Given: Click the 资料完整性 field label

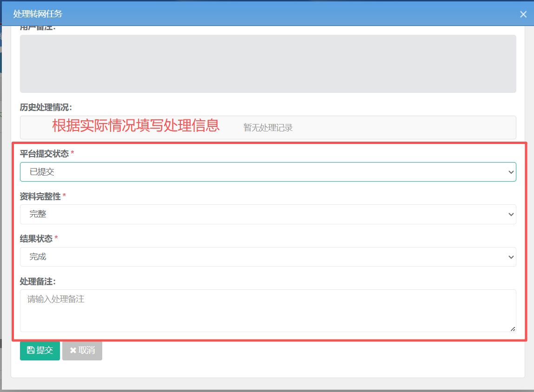Looking at the screenshot, I should click(40, 196).
